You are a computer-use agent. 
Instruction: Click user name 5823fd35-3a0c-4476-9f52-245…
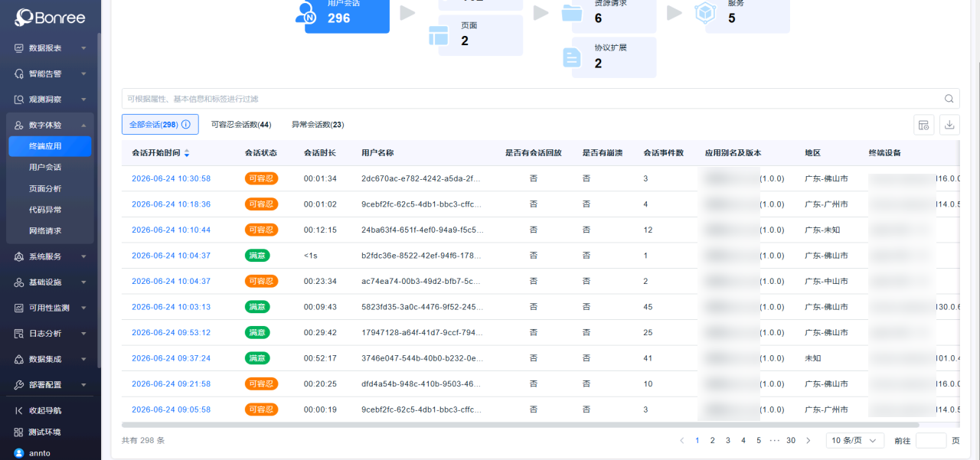[422, 307]
